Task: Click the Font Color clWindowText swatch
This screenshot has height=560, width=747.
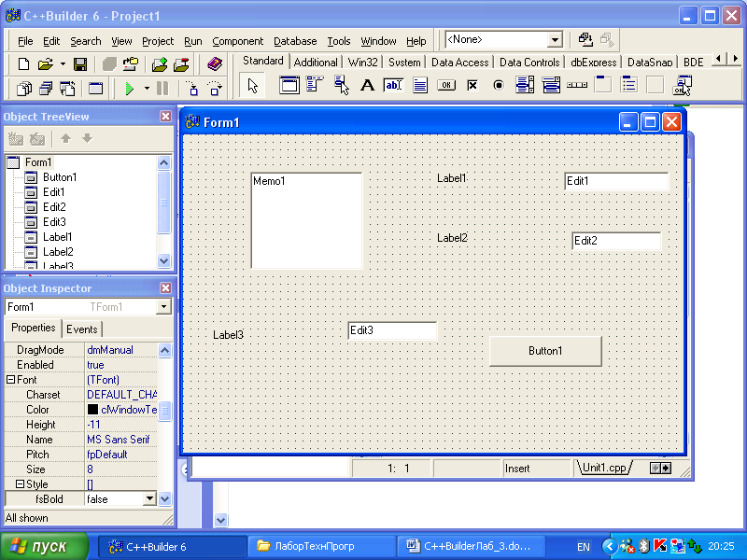Action: point(92,410)
